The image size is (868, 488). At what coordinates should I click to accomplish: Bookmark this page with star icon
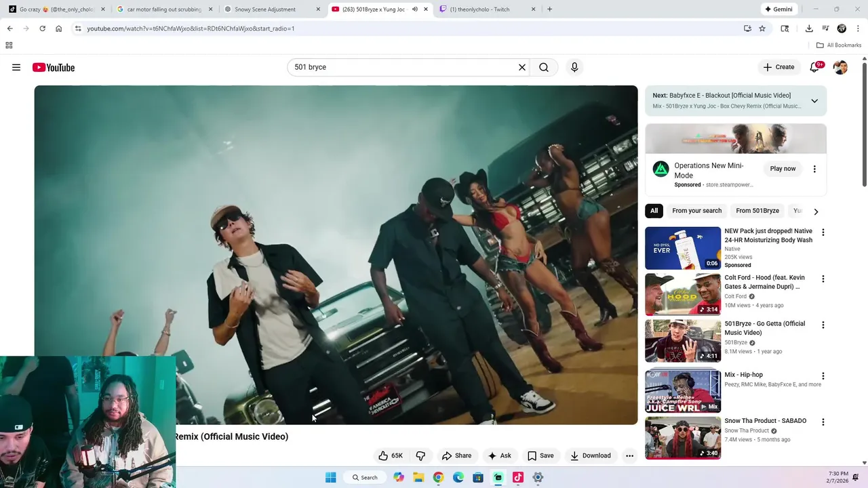pos(762,28)
